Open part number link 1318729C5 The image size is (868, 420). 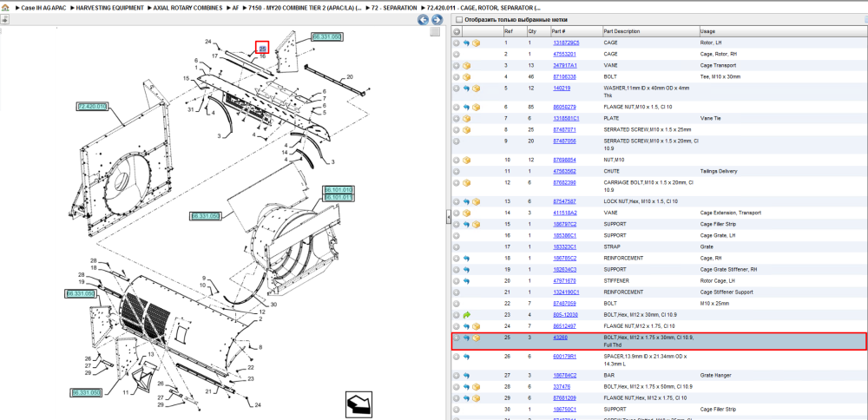tap(566, 43)
